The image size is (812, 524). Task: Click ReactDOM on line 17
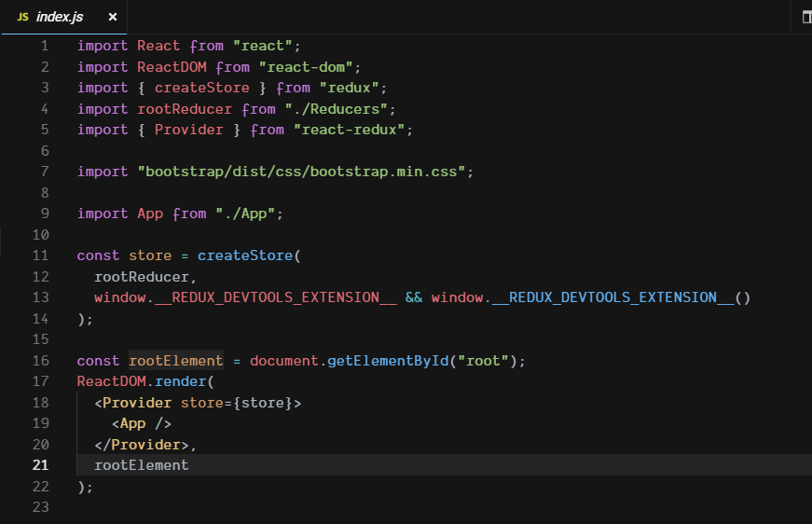pyautogui.click(x=111, y=381)
